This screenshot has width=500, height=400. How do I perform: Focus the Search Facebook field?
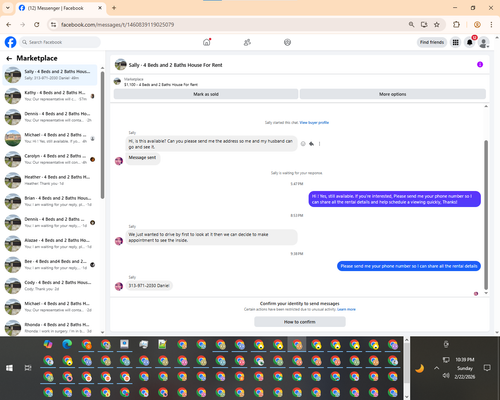click(60, 42)
